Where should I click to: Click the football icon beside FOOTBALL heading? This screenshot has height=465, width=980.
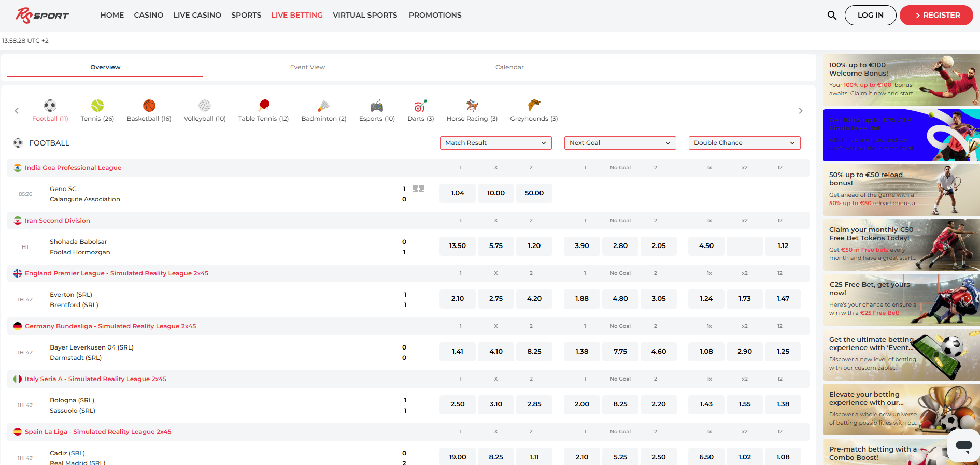tap(18, 143)
